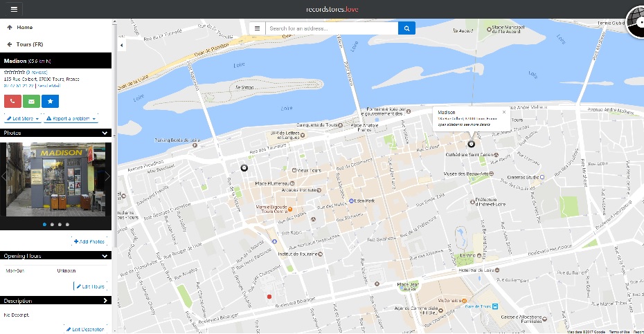Open the Edit Store dropdown
Image resolution: width=644 pixels, height=334 pixels.
pos(22,119)
